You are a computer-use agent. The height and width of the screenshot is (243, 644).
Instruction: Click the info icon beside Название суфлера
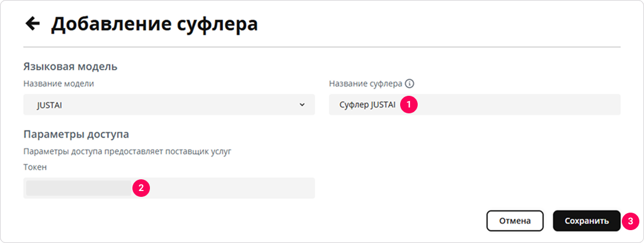point(409,84)
